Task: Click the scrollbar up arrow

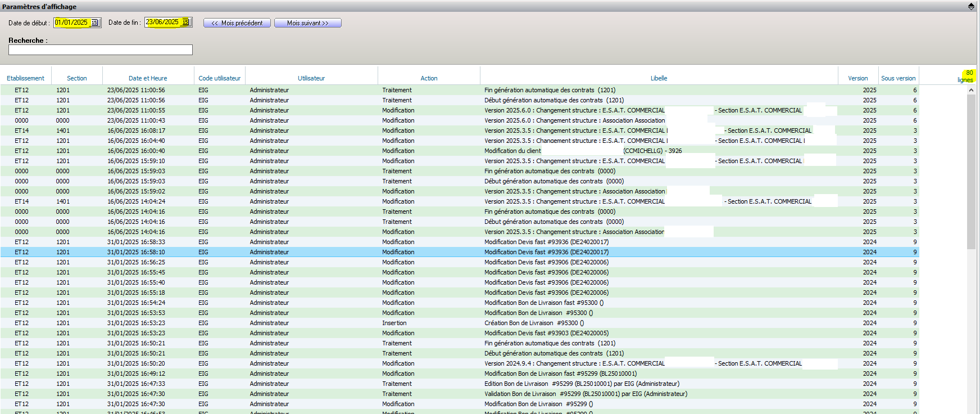Action: (x=971, y=90)
